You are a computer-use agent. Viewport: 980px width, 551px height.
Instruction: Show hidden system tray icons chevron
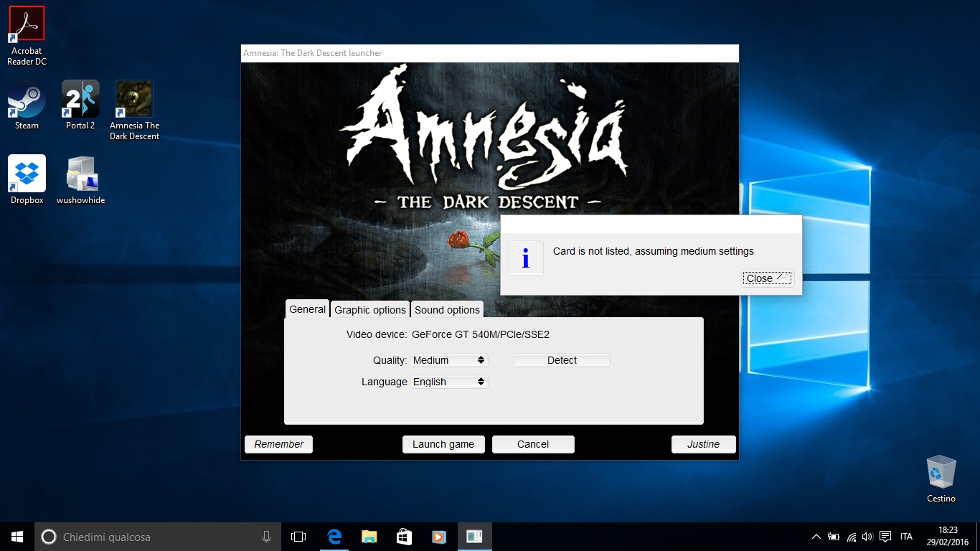816,537
